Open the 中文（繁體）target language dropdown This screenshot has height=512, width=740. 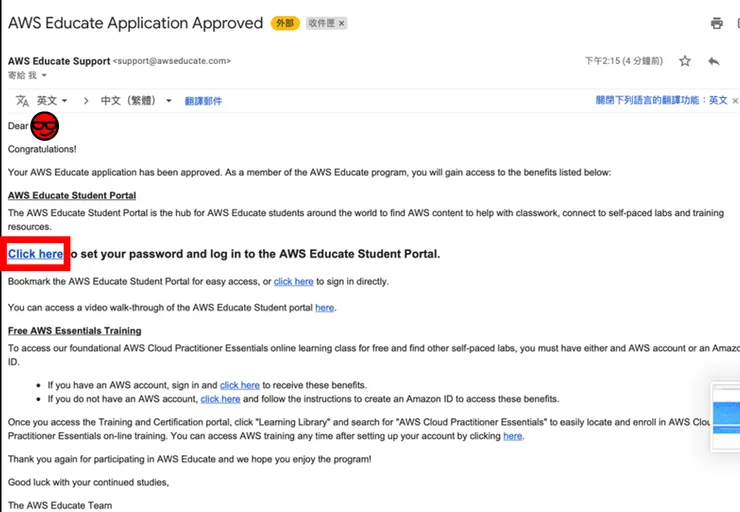coord(136,101)
